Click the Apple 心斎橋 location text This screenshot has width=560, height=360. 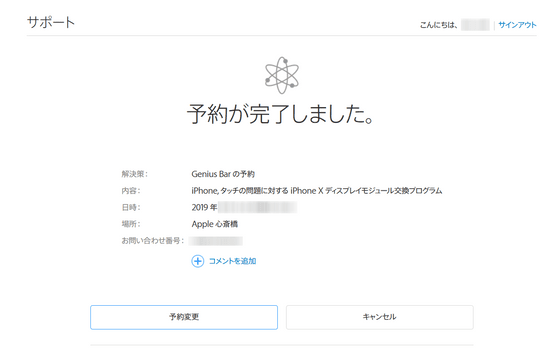[x=215, y=224]
